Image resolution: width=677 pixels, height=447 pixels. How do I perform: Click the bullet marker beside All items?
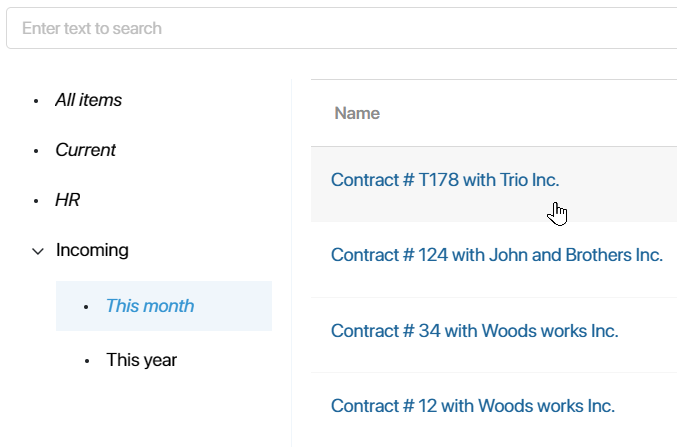point(36,101)
